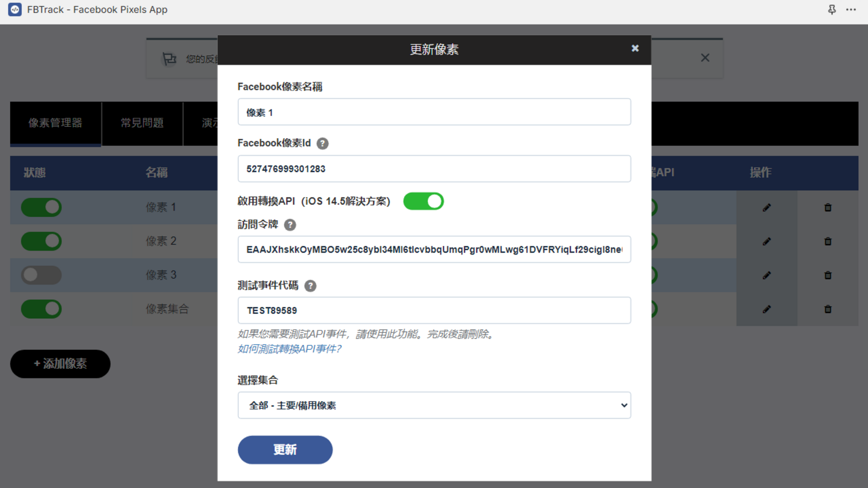
Task: Select the 像素 2 name cell
Action: point(161,241)
